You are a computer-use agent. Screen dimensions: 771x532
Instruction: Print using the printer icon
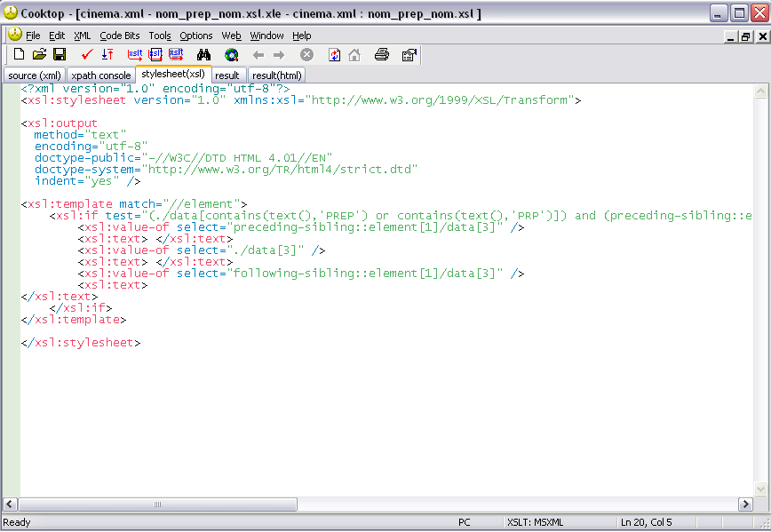(x=382, y=54)
